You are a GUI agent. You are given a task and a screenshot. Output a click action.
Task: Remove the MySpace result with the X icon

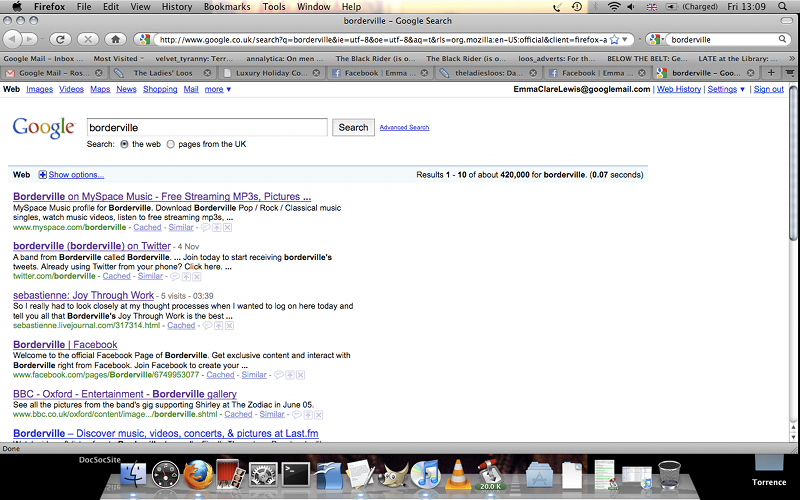pyautogui.click(x=228, y=228)
